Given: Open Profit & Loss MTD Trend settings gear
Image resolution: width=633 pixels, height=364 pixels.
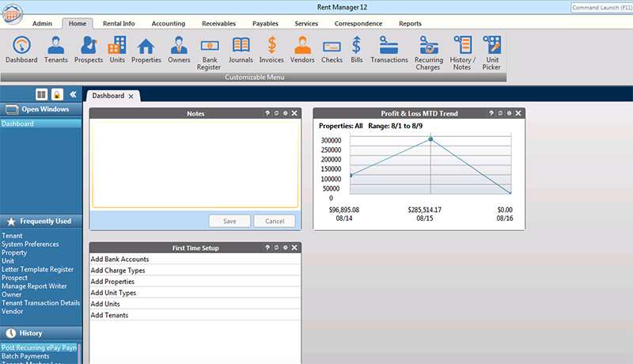Looking at the screenshot, I should point(509,113).
